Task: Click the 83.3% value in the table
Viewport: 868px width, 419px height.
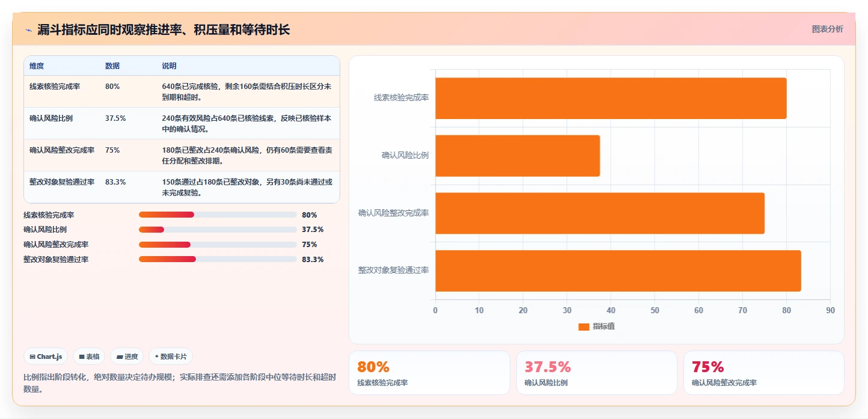Action: coord(115,182)
